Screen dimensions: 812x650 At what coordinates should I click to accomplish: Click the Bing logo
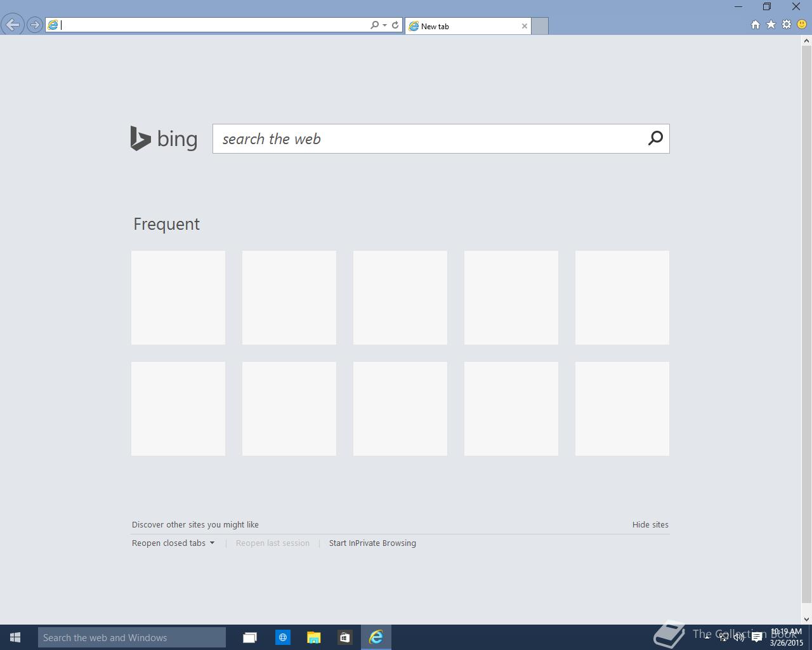click(x=164, y=138)
